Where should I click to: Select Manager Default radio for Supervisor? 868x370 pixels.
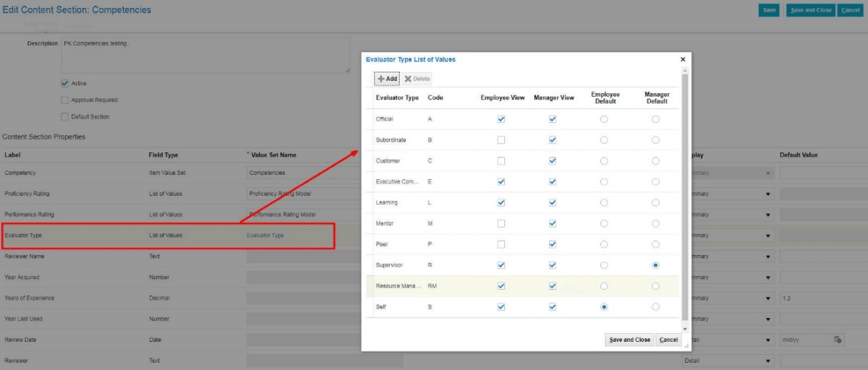[655, 265]
